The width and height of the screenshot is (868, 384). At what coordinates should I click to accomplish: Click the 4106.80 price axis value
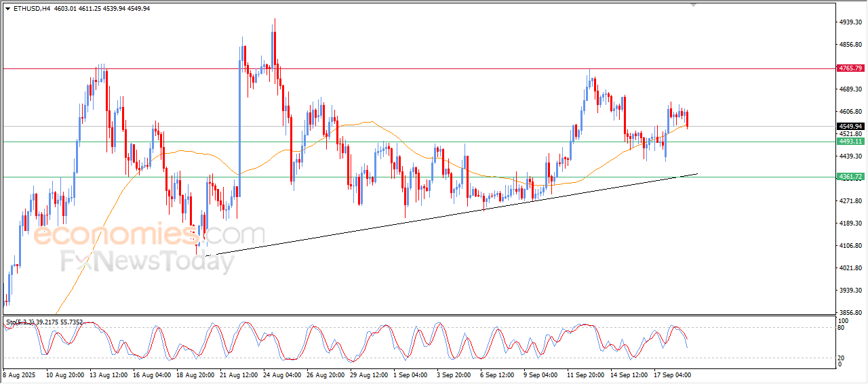click(x=850, y=246)
